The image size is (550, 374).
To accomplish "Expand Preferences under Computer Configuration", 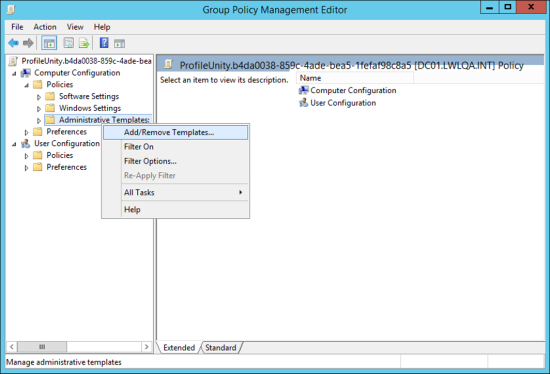I will point(26,132).
